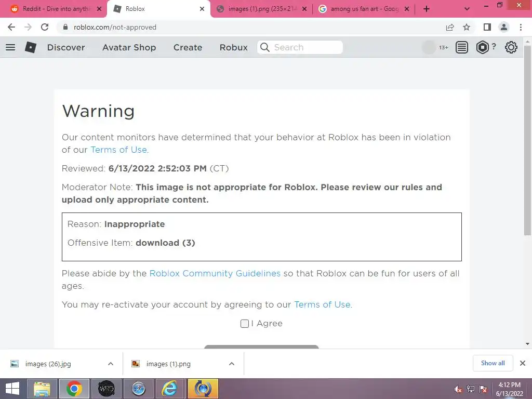
Task: Open the Robux balance hexagon icon
Action: pyautogui.click(x=482, y=47)
